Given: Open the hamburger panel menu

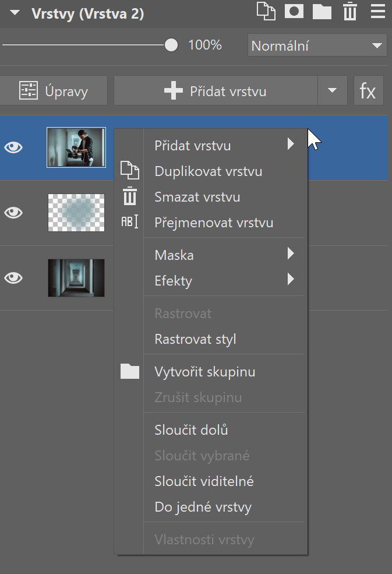Looking at the screenshot, I should [377, 12].
